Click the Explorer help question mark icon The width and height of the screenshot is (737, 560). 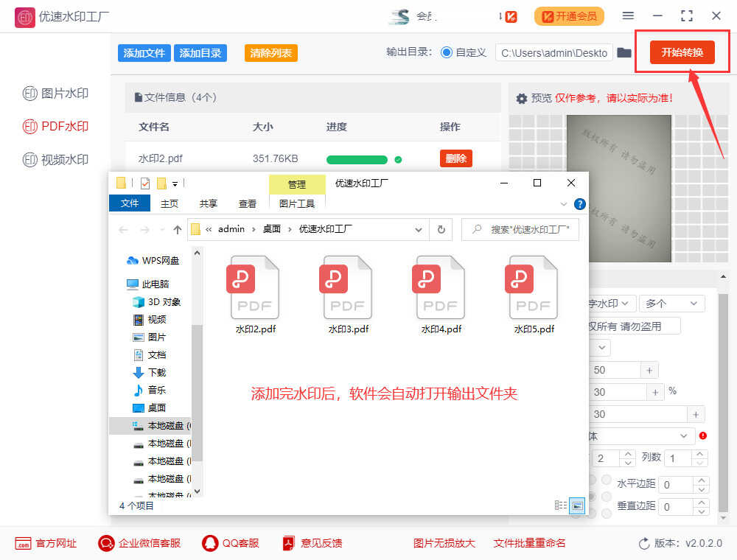tap(579, 204)
